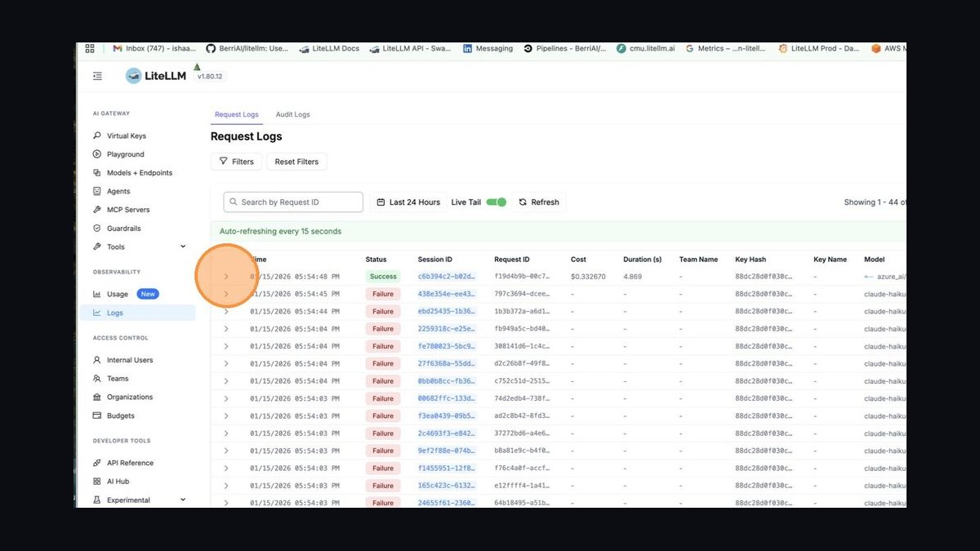
Task: Expand the log row with session 27f6368a
Action: (226, 363)
